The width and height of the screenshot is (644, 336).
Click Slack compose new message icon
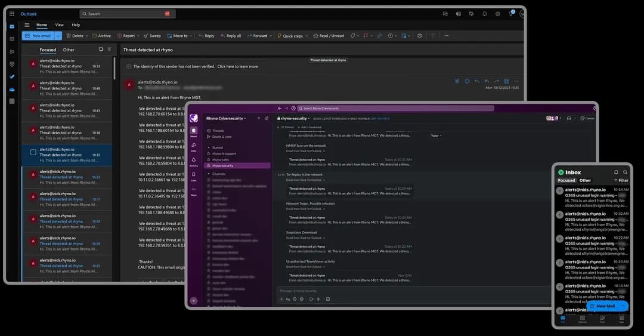[267, 118]
